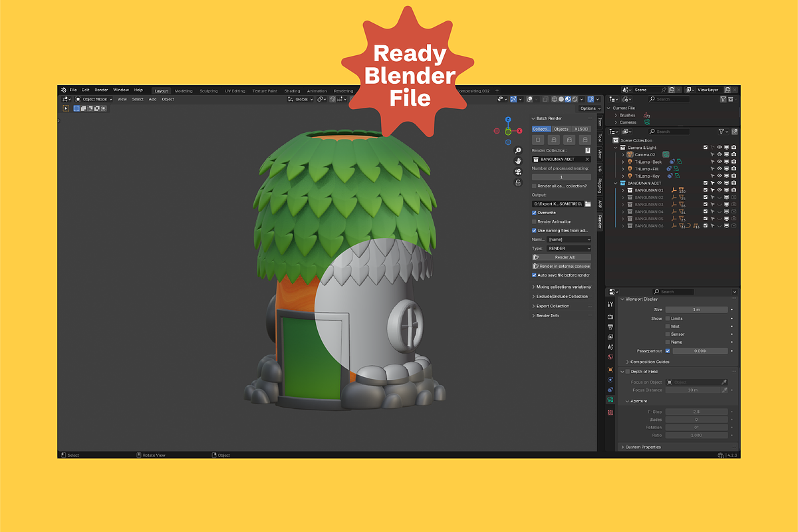Select TriLamp-Back light in outliner
The image size is (798, 532).
coord(648,162)
